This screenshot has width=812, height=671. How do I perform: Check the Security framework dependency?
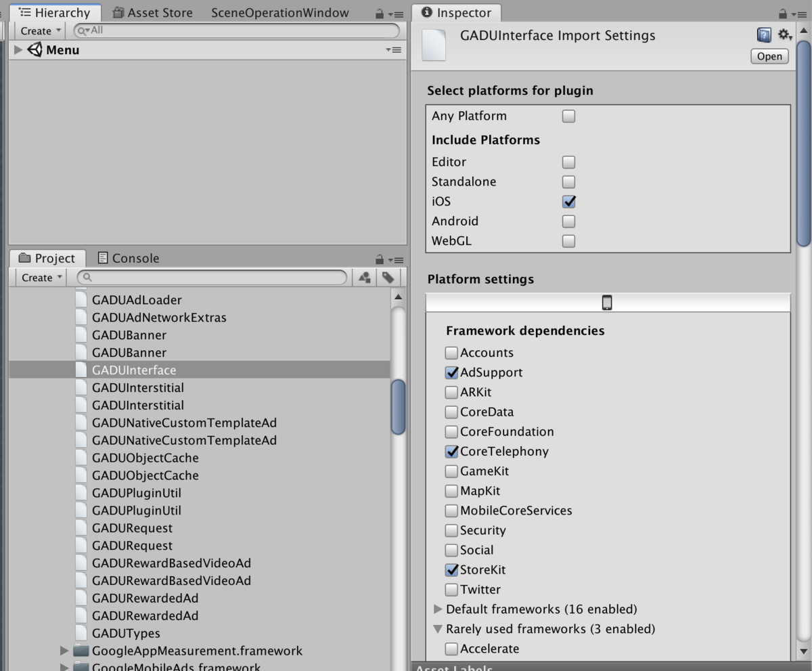pos(451,531)
